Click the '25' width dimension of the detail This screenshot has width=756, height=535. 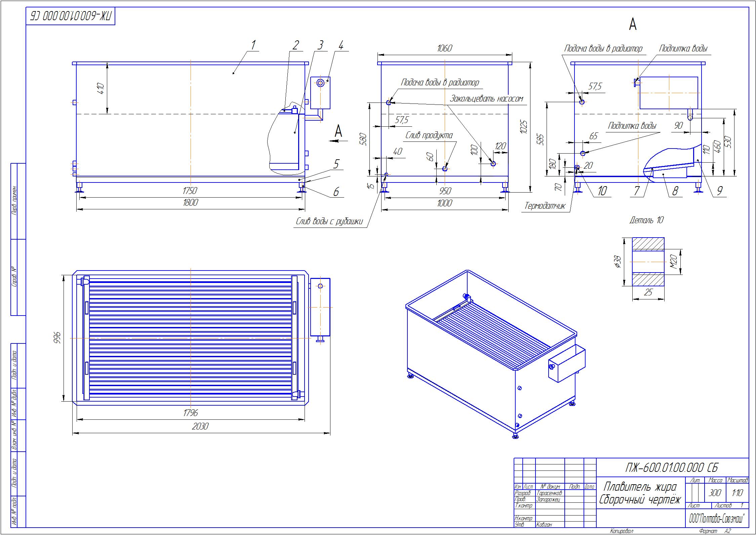[648, 292]
